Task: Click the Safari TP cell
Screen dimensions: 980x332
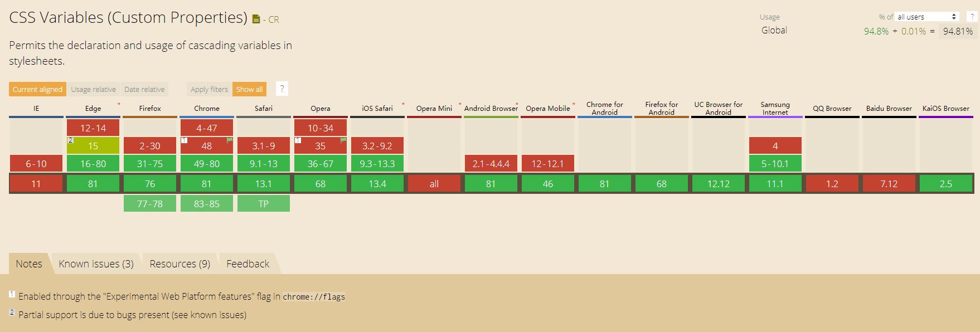Action: [264, 204]
